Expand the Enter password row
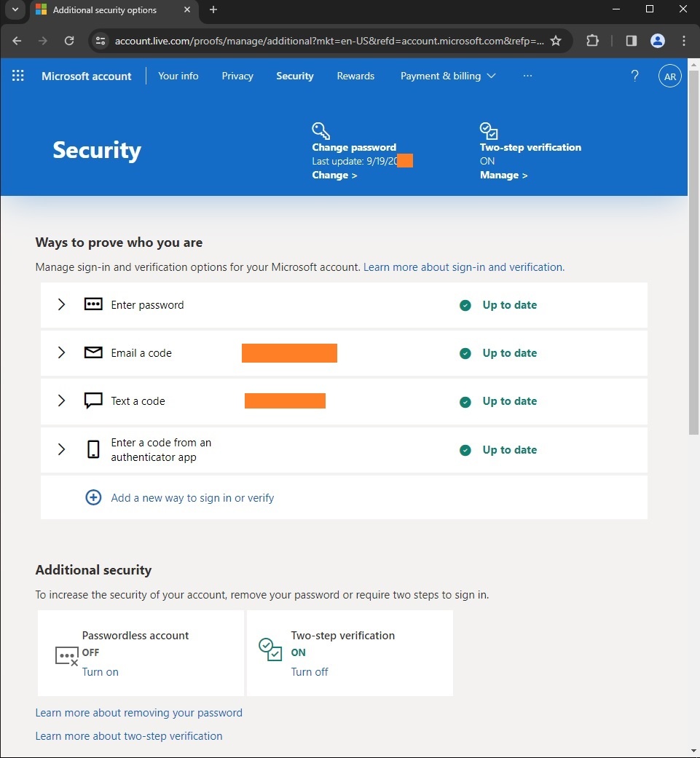Image resolution: width=700 pixels, height=758 pixels. click(x=61, y=304)
